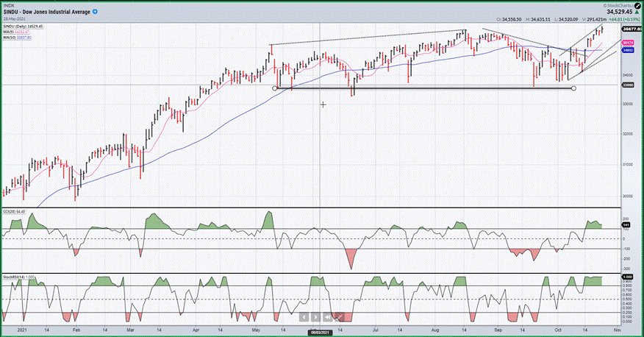
Task: Click the MA(9) legend label
Action: 16,32
